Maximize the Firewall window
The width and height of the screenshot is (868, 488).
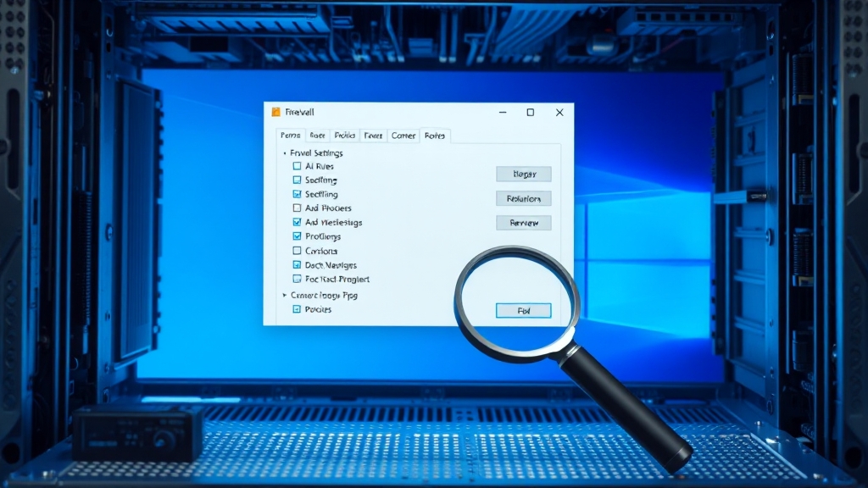pos(531,113)
